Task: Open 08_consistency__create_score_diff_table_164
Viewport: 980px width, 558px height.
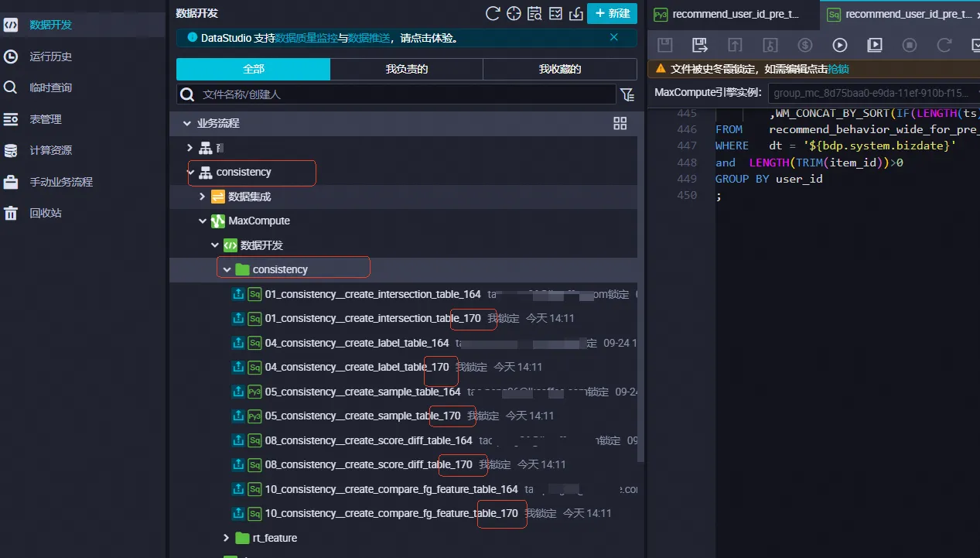Action: coord(368,440)
